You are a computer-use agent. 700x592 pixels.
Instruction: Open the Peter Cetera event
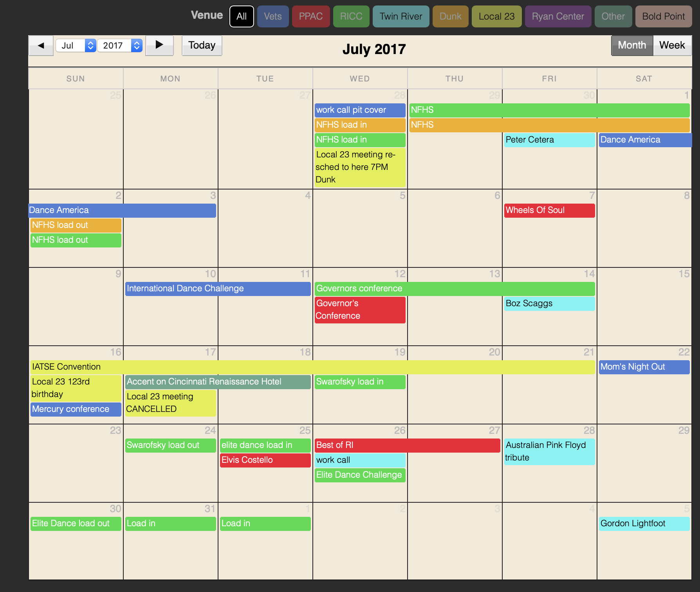[549, 140]
